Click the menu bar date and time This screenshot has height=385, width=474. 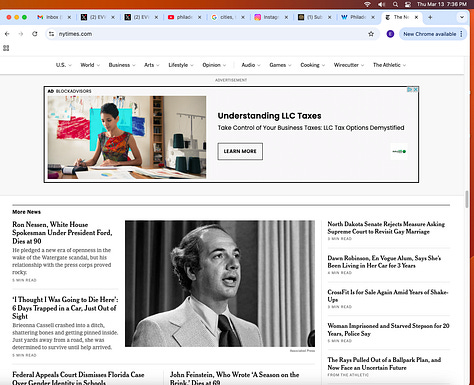pyautogui.click(x=442, y=4)
